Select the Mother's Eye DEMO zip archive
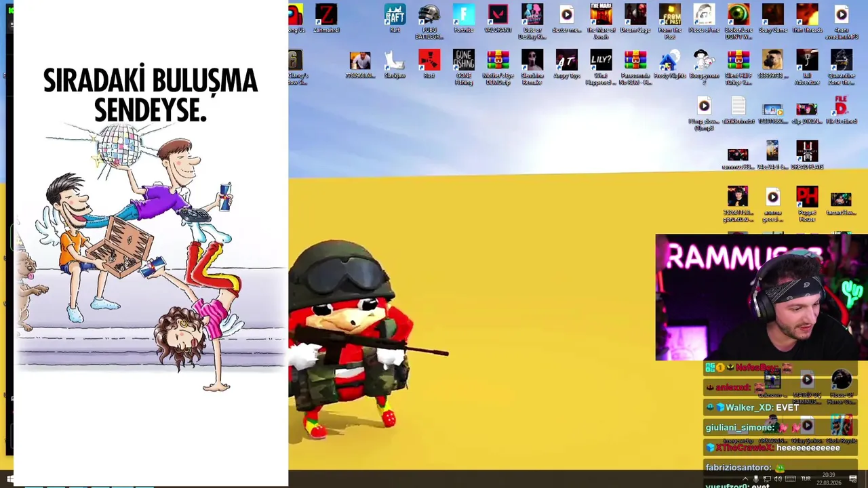Viewport: 868px width, 488px height. pyautogui.click(x=498, y=67)
